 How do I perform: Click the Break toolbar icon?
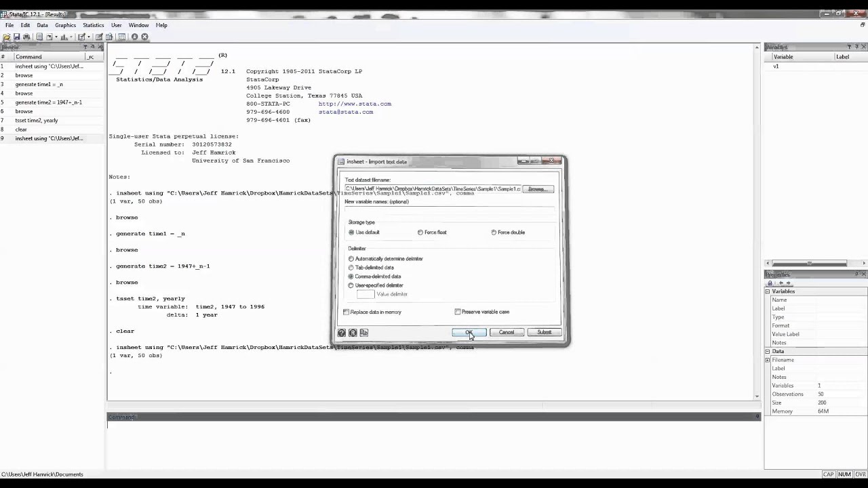[x=144, y=37]
